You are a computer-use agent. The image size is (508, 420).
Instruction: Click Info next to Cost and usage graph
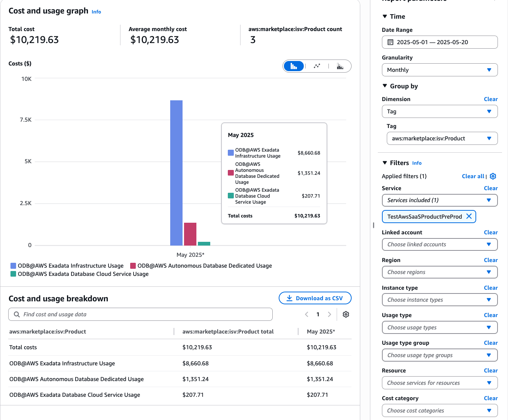point(96,12)
